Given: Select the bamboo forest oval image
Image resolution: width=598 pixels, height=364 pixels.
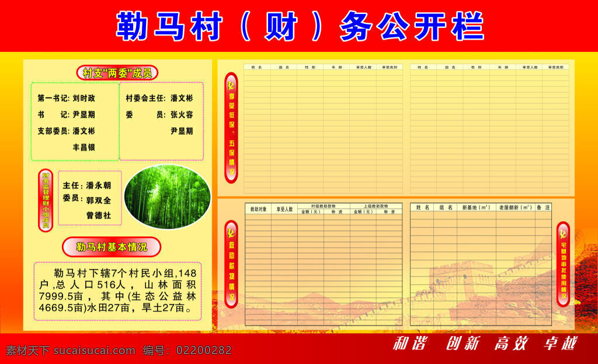Looking at the screenshot, I should (168, 197).
